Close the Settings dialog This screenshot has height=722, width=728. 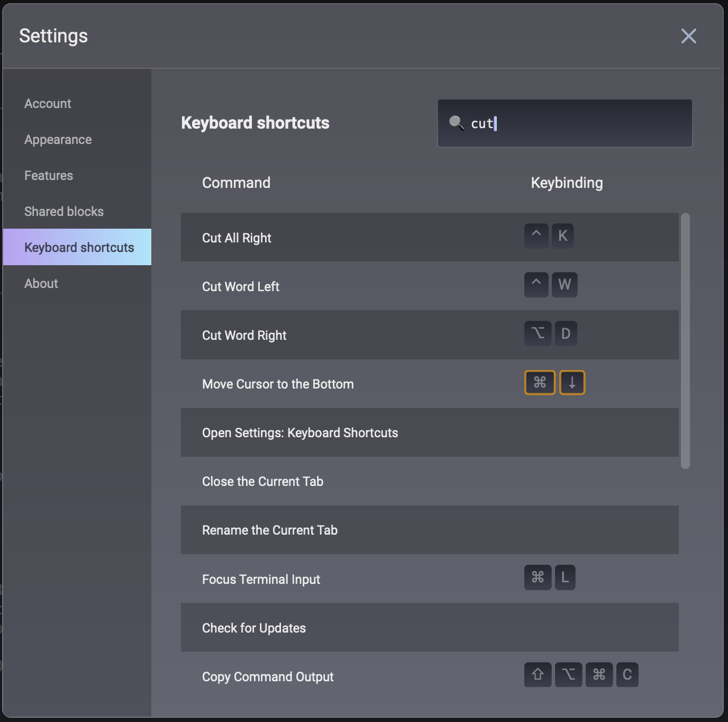688,36
